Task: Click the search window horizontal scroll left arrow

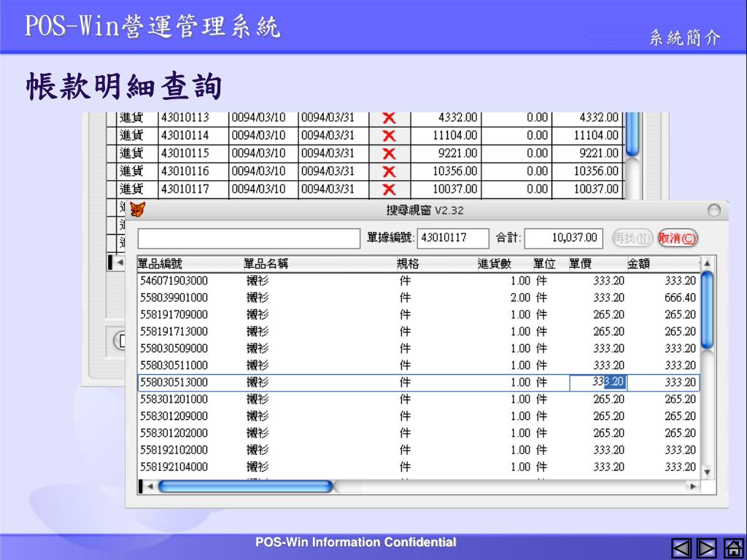Action: [x=150, y=486]
